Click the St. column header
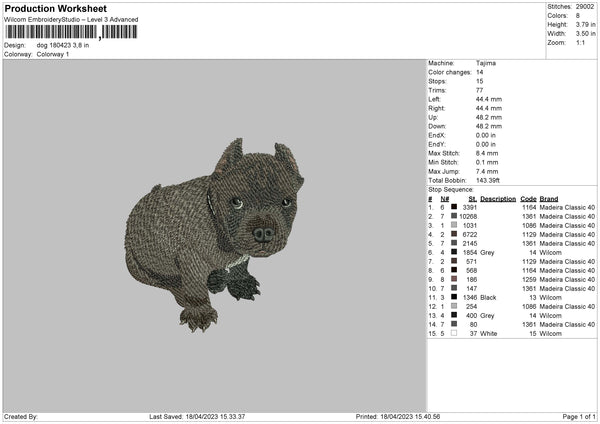This screenshot has height=424, width=600. [472, 198]
